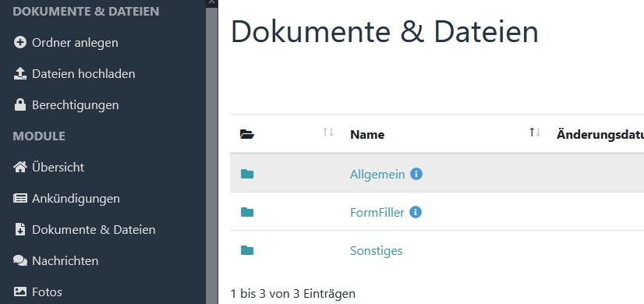This screenshot has width=644, height=304.
Task: Click the newspaper icon beside Ankündigungen
Action: click(x=19, y=199)
